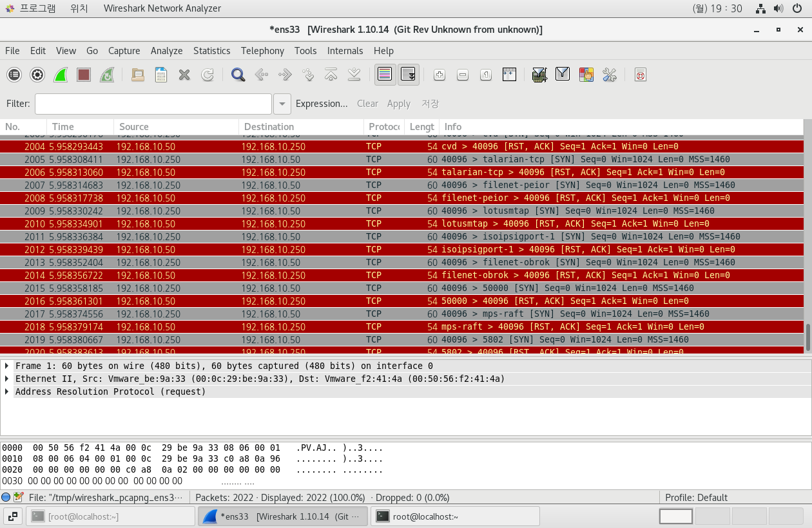Jump to the first packet
This screenshot has height=528, width=812.
point(331,75)
